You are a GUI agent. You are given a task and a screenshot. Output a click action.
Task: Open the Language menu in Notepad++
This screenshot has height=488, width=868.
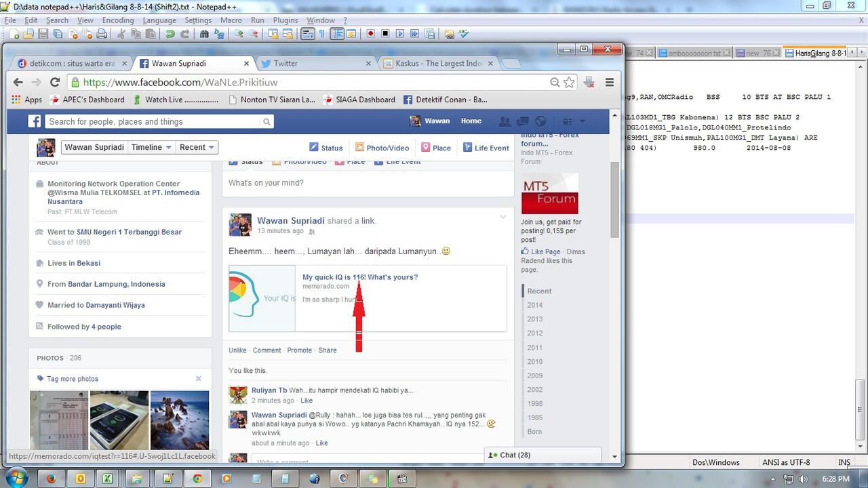tap(159, 20)
